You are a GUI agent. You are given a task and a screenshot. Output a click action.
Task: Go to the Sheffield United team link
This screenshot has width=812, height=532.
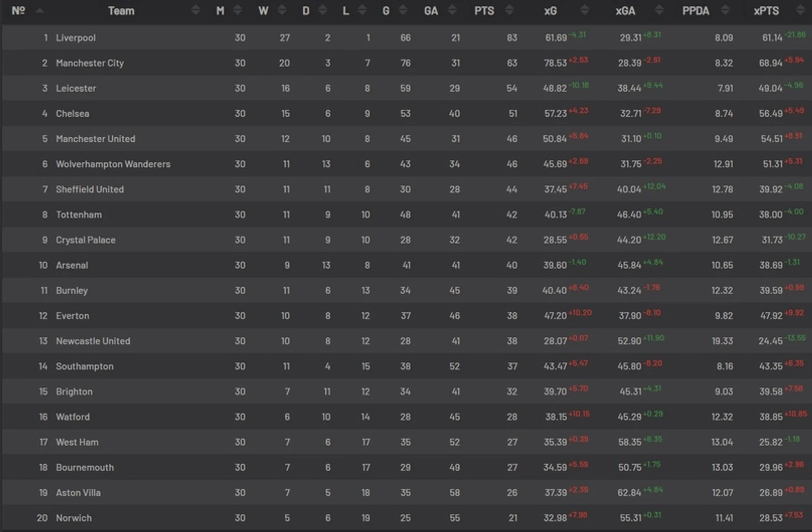(x=90, y=189)
